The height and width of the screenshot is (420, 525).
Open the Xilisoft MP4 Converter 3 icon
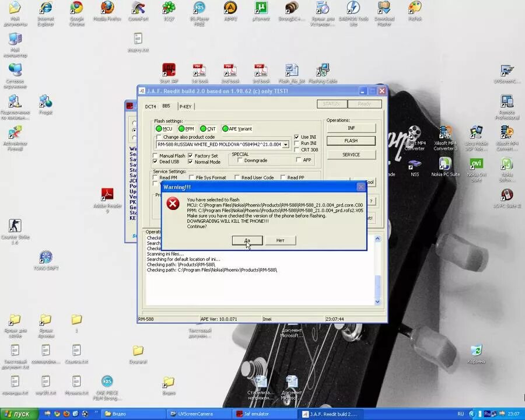pos(445,138)
